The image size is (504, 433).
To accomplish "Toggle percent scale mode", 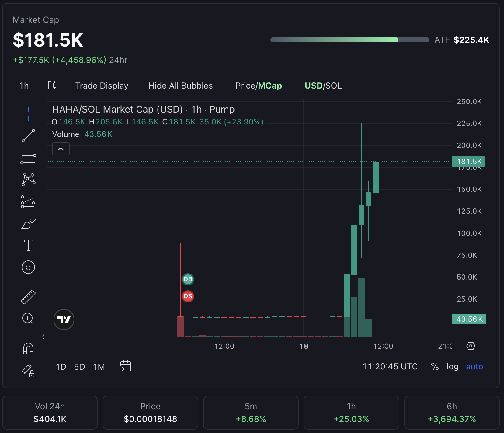I will click(x=435, y=367).
